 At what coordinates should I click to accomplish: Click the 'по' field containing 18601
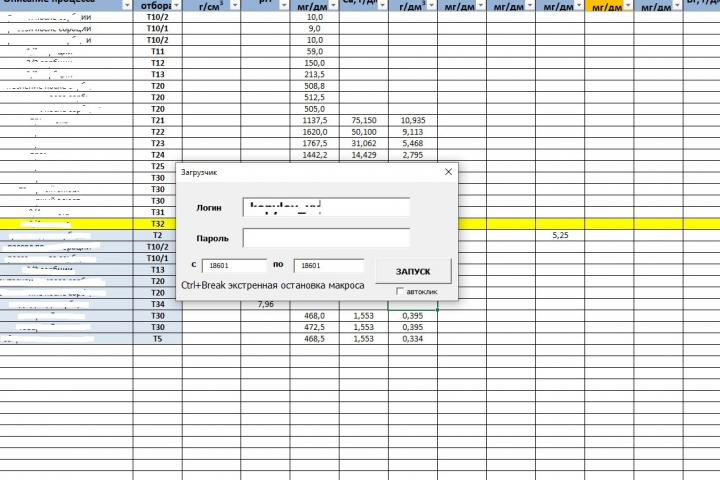(329, 265)
